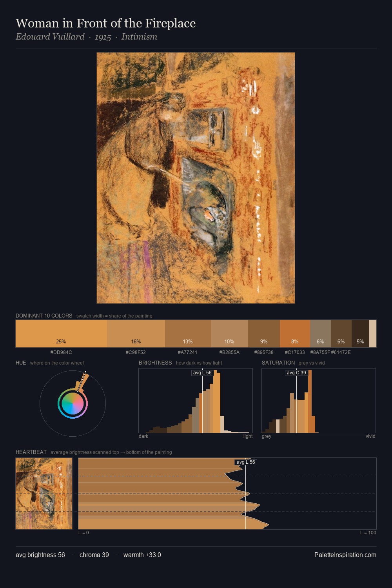Click the year 1915 in the subtitle
The height and width of the screenshot is (588, 392).
tap(103, 37)
